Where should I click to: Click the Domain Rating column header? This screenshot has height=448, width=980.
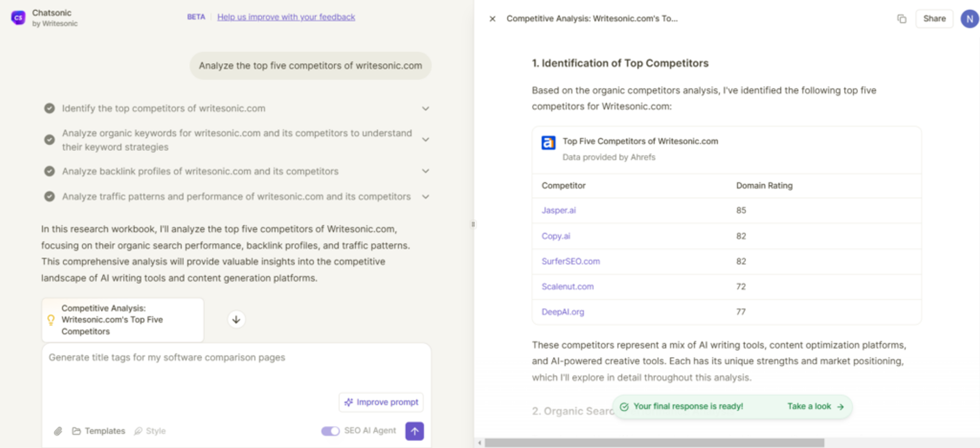coord(764,186)
